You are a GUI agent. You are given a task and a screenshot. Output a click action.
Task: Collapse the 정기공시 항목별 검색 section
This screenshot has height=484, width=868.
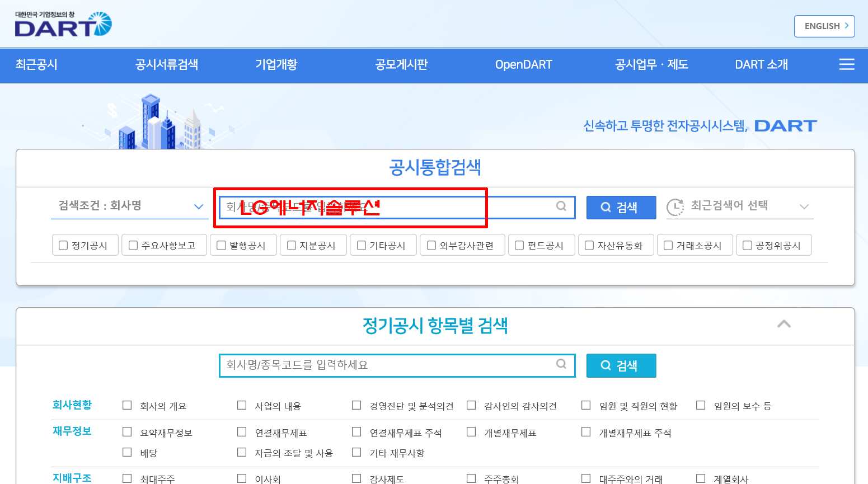click(x=784, y=324)
